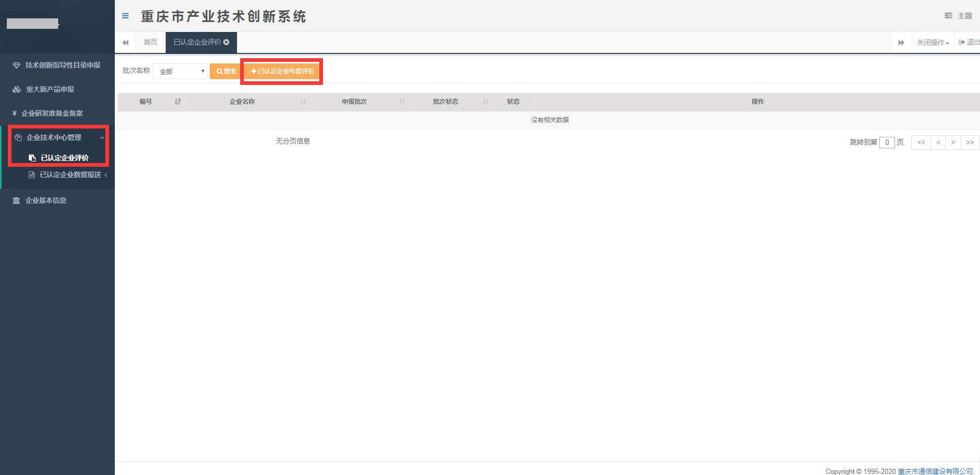Click the icon beside 企业技术中心管理
This screenshot has width=980, height=475.
18,137
